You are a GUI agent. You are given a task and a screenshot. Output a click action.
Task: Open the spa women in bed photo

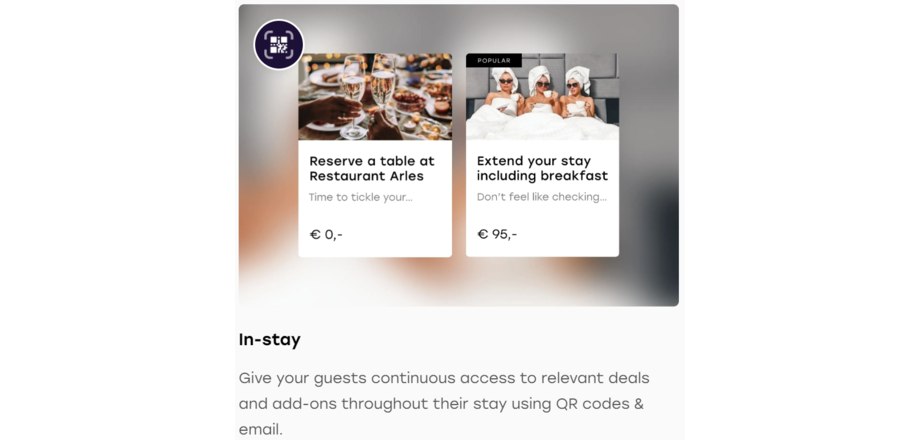(x=542, y=97)
